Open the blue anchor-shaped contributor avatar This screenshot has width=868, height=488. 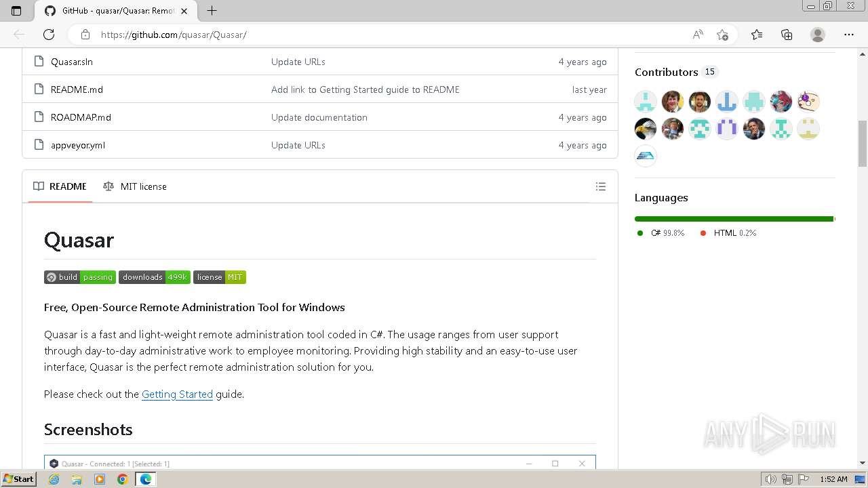(x=727, y=102)
